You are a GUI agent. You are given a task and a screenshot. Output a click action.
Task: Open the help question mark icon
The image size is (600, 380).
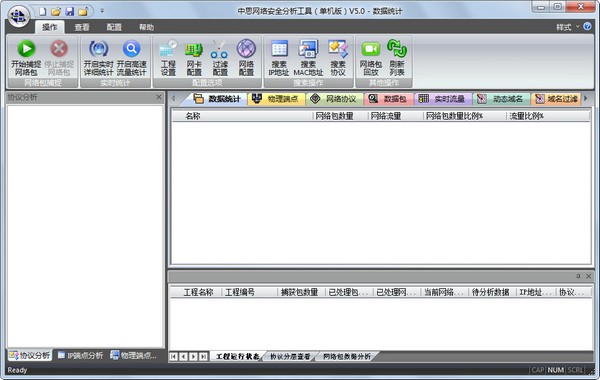tap(587, 26)
